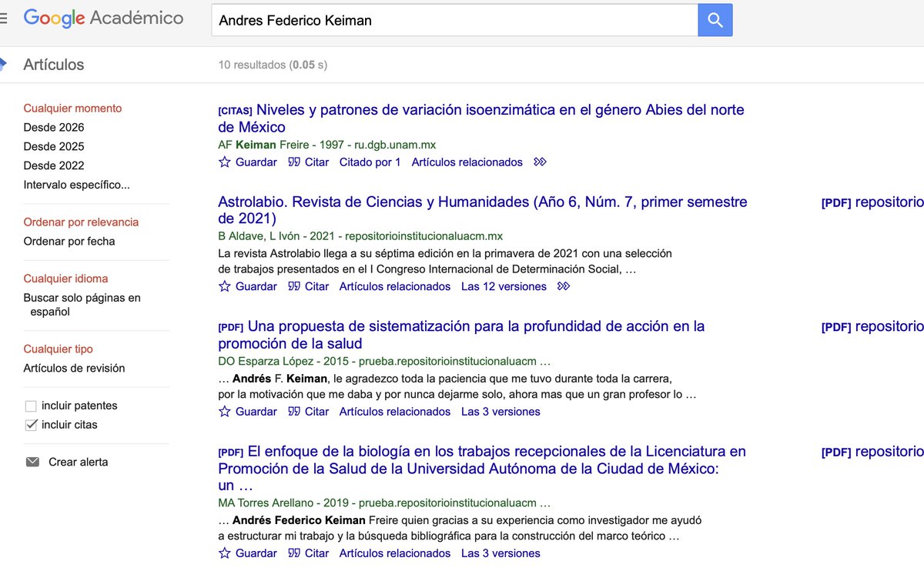
Task: Select Ordenar por fecha
Action: [x=69, y=241]
